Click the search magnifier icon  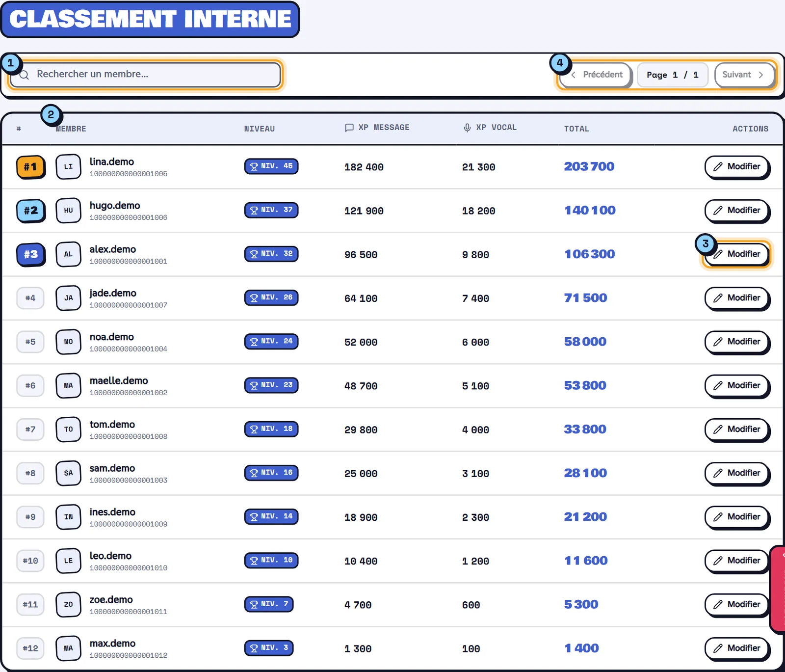click(x=24, y=75)
